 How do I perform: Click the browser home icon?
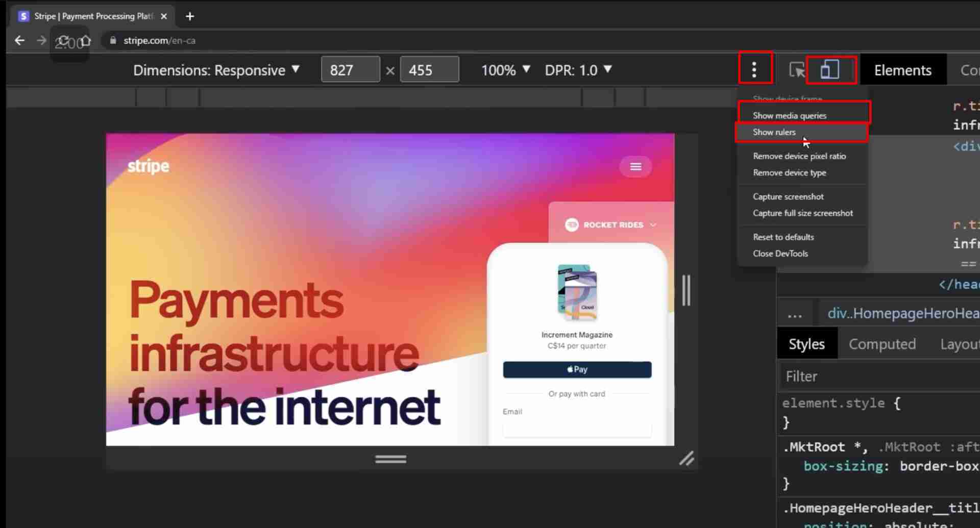coord(85,41)
